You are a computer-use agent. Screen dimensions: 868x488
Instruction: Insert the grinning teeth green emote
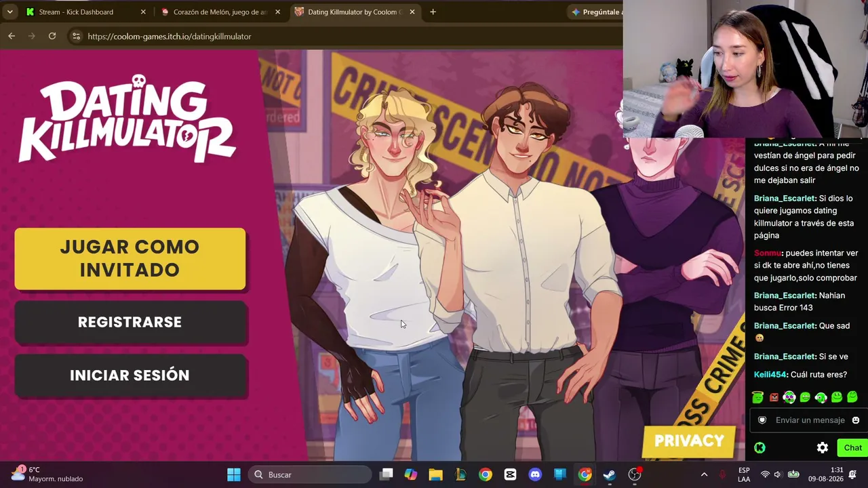805,397
